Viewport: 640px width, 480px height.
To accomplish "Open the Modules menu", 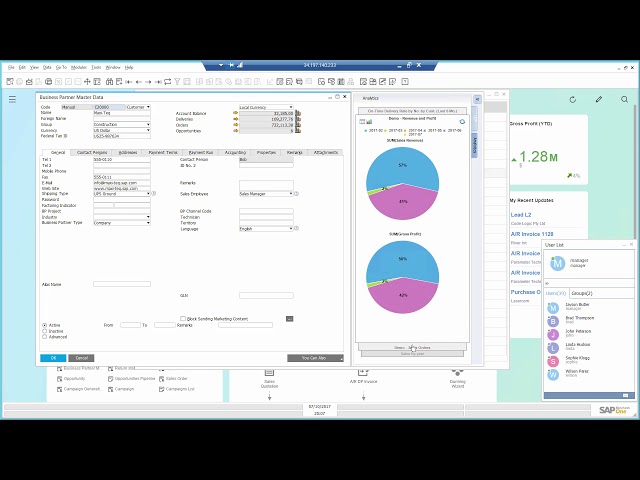I will (79, 67).
